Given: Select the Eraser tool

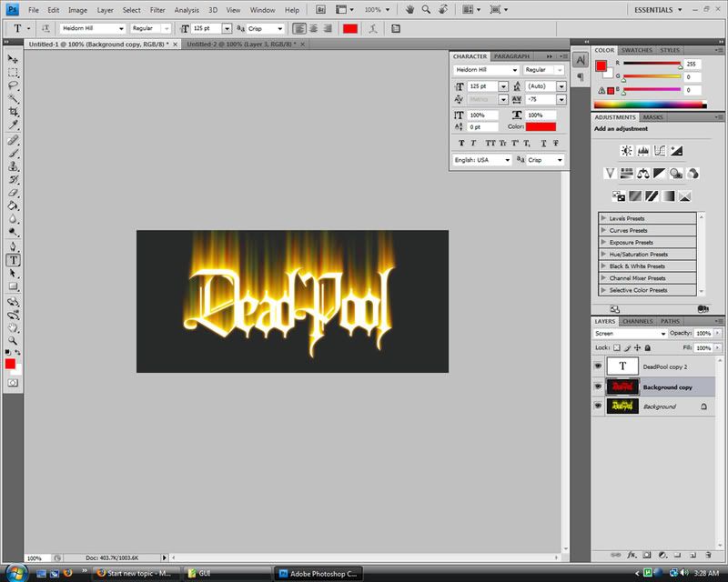Looking at the screenshot, I should point(13,192).
